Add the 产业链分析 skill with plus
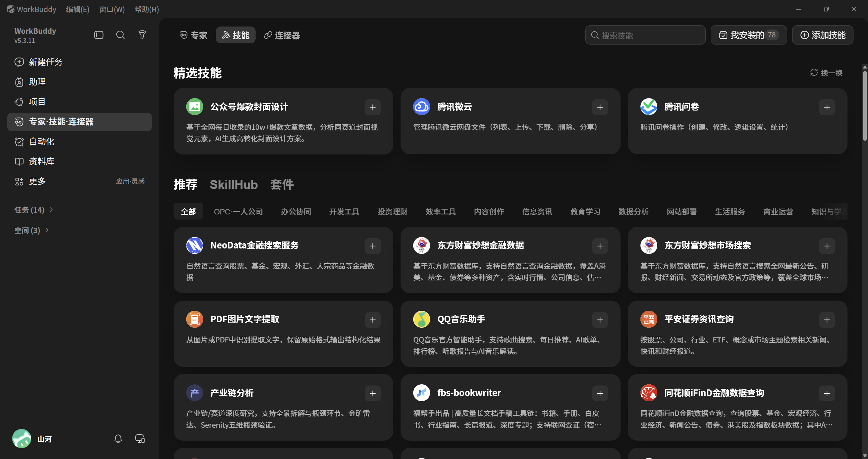 tap(373, 393)
